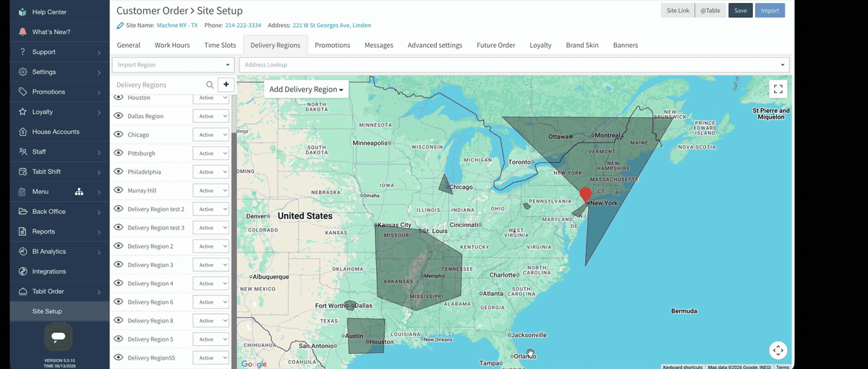
Task: Open the Add Delivery Region dropdown
Action: pos(306,90)
